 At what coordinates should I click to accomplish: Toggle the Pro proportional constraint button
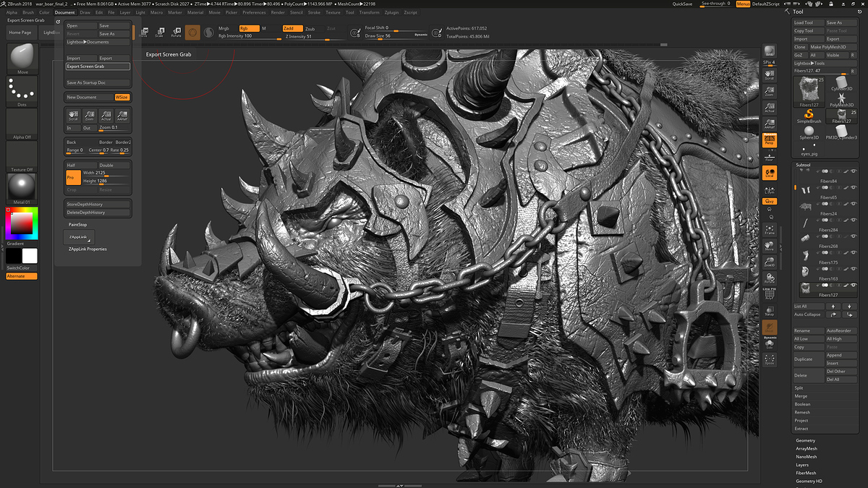72,177
